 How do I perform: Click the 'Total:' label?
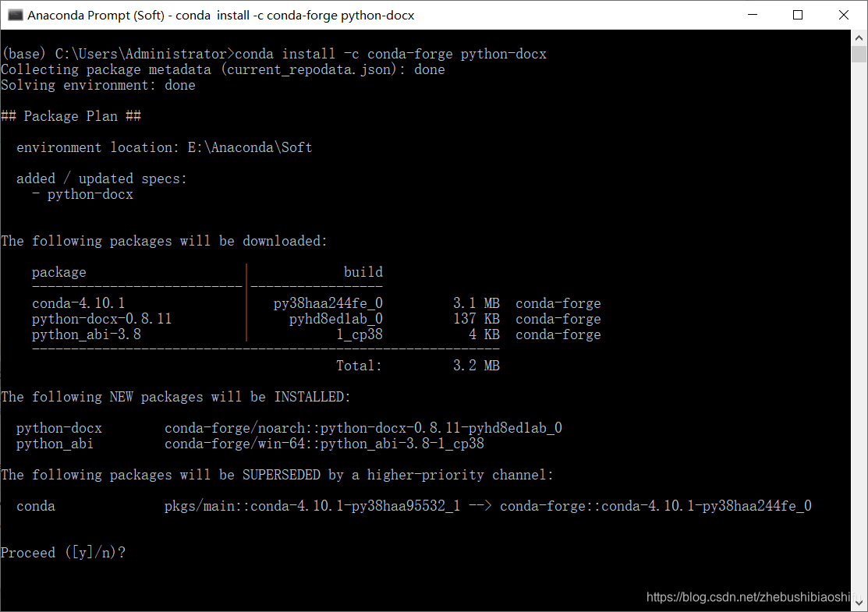(360, 365)
